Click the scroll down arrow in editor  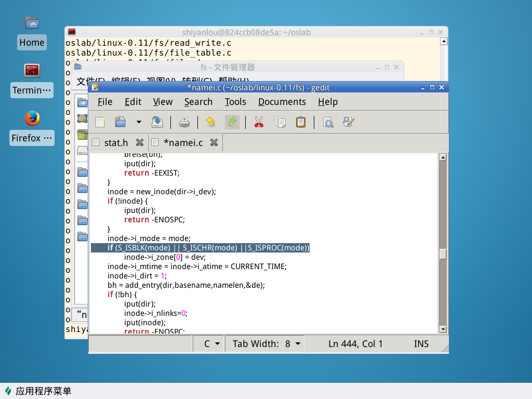coord(443,329)
